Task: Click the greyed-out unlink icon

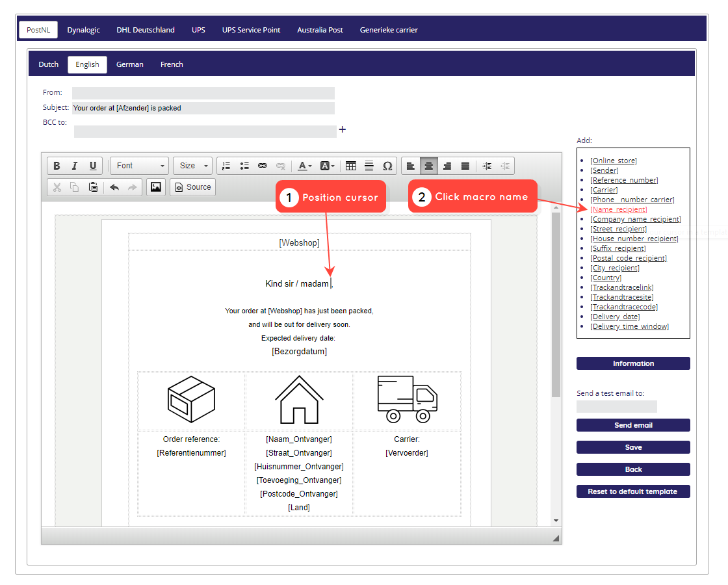Action: (x=280, y=166)
